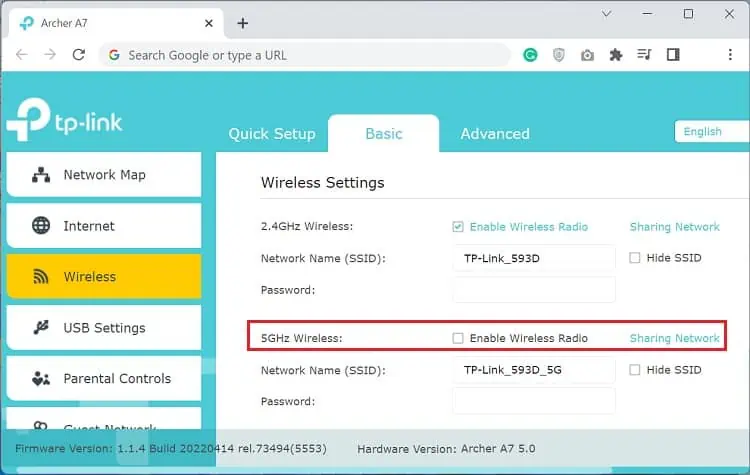Click the Parental Controls icon
The image size is (750, 475).
[41, 379]
